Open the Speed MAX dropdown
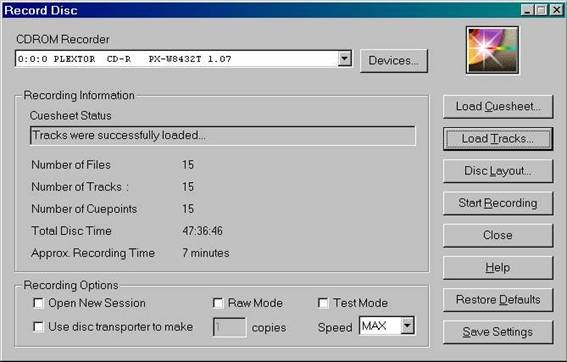 tap(407, 326)
